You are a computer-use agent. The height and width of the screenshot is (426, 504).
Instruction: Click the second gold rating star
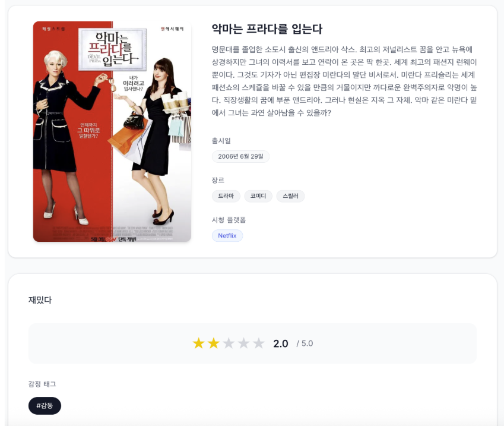click(x=214, y=343)
